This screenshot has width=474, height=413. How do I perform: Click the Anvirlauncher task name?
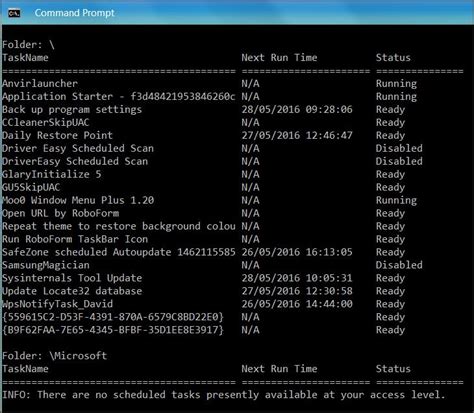pos(40,83)
